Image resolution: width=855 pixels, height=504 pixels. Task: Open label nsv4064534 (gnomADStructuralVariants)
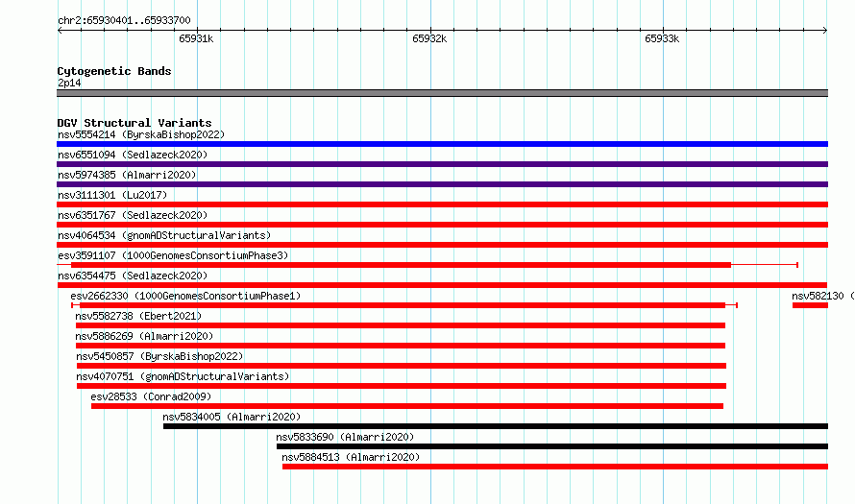[164, 235]
